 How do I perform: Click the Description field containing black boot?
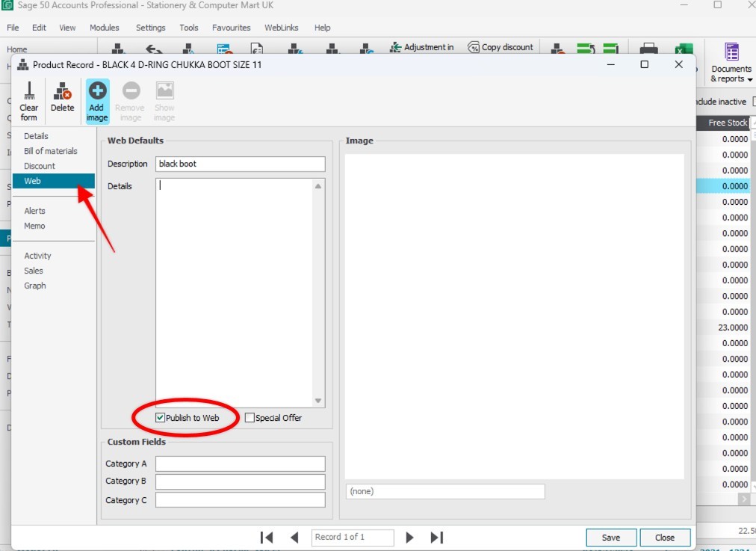coord(240,164)
